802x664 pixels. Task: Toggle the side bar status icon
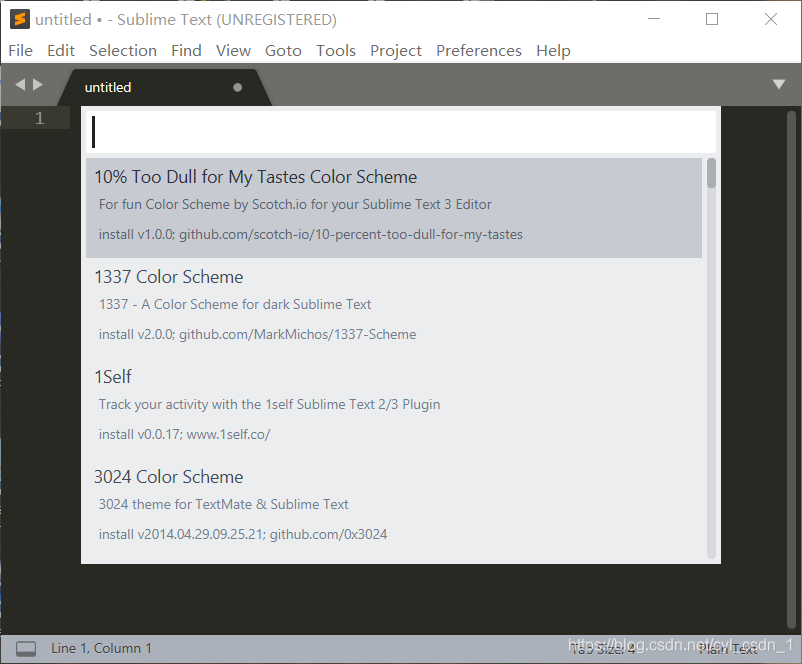[x=26, y=649]
